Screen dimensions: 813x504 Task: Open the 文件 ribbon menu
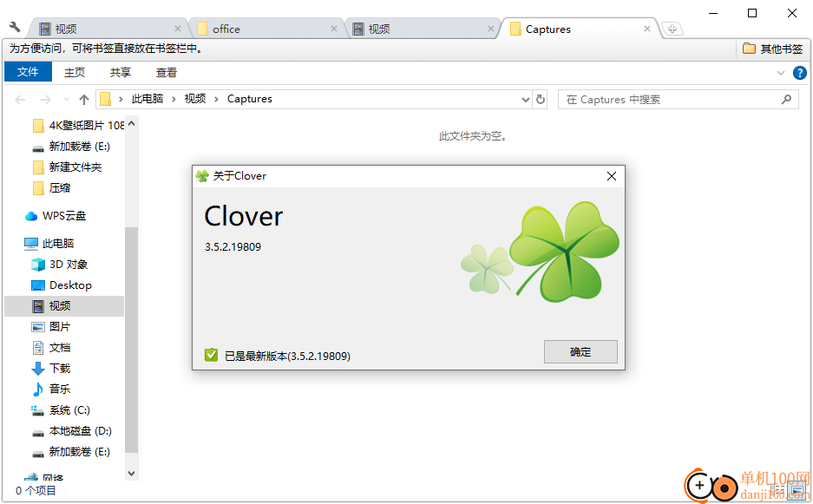[28, 72]
